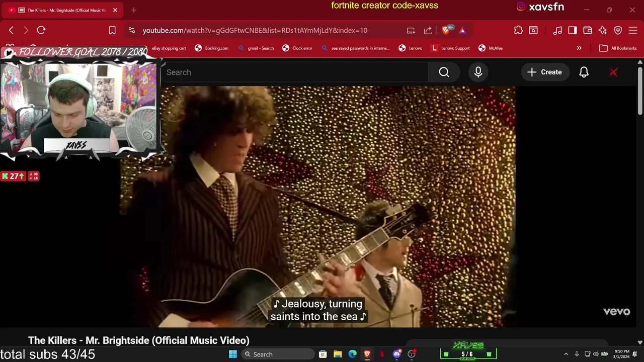Open the Netflix taskbar icon

click(382, 354)
